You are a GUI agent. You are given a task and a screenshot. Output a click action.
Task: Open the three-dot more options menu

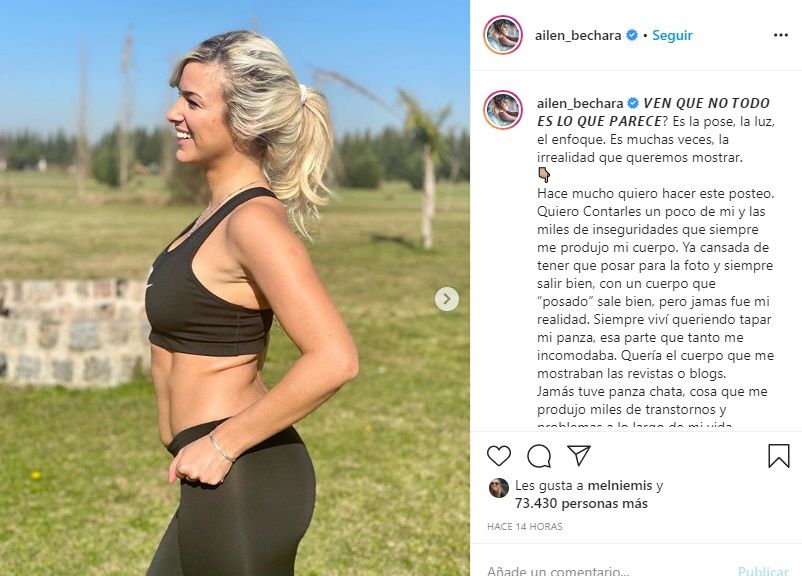point(781,35)
